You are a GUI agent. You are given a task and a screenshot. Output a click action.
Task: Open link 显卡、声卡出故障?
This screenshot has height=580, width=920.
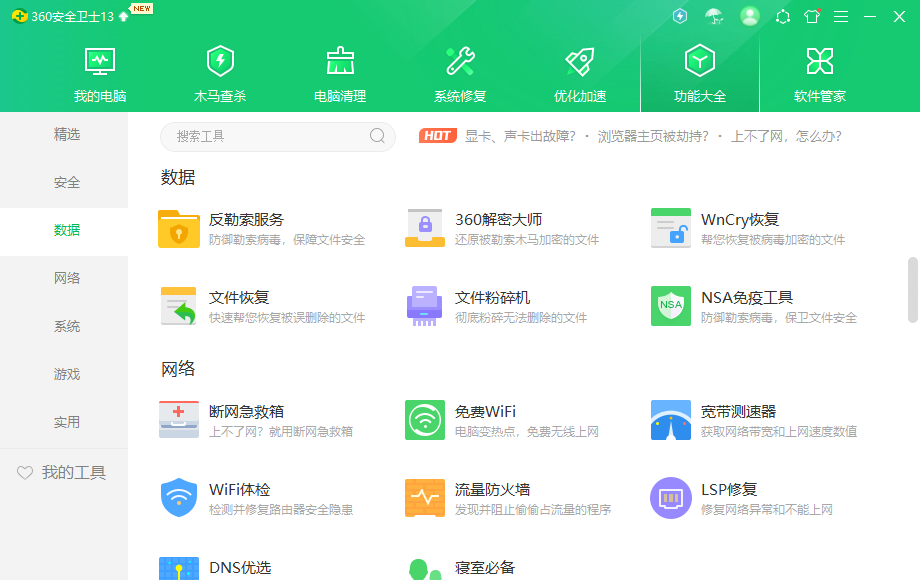pos(520,137)
